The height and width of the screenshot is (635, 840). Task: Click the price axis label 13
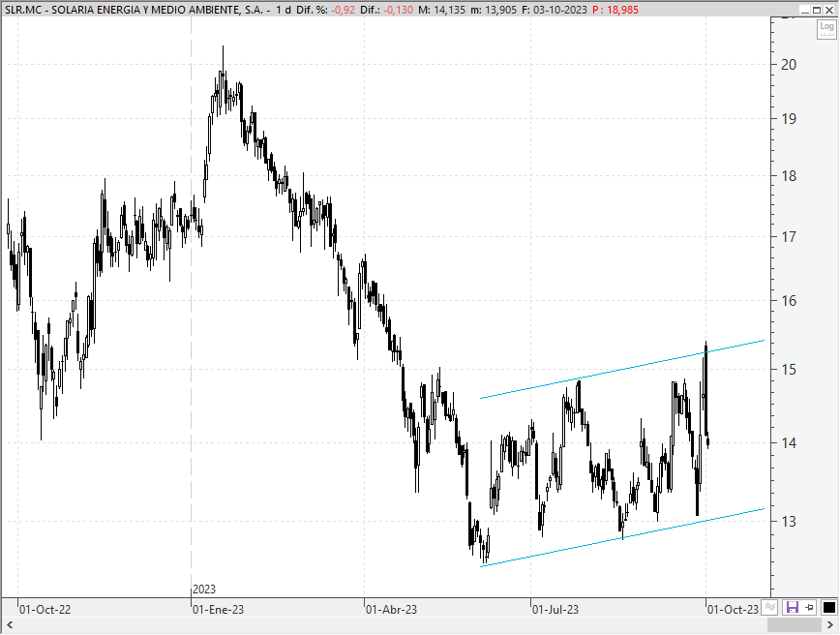pyautogui.click(x=789, y=521)
